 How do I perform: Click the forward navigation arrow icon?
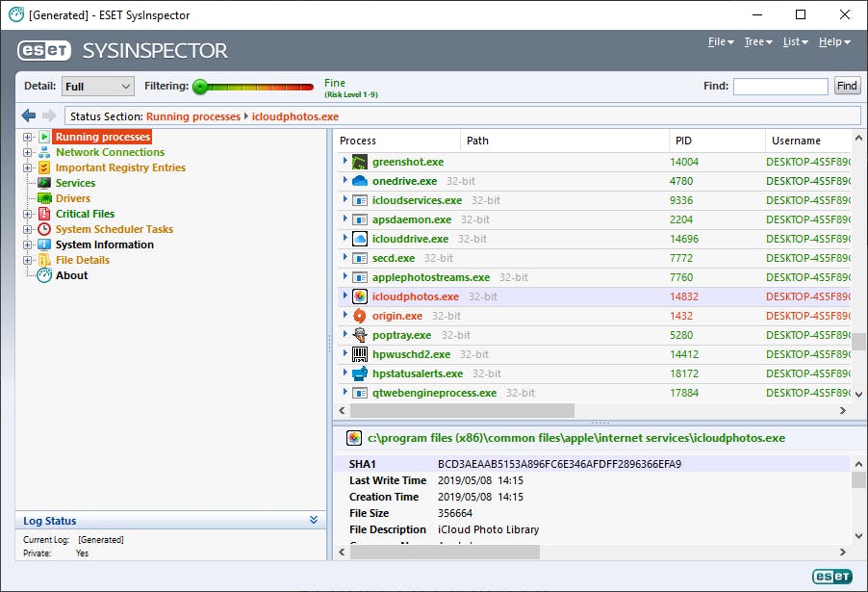coord(49,116)
